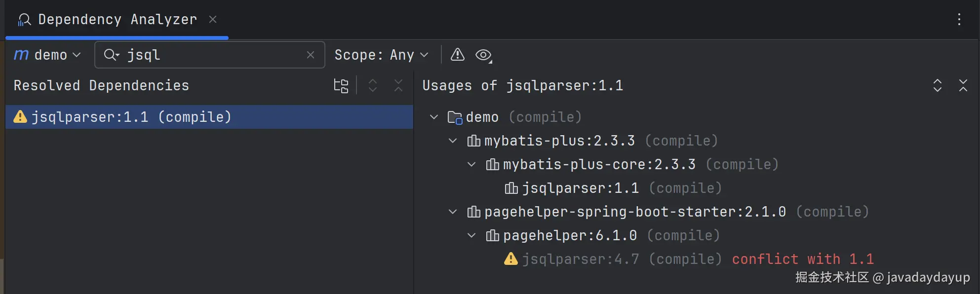Open the Scope: Any dropdown
The width and height of the screenshot is (980, 294).
381,55
